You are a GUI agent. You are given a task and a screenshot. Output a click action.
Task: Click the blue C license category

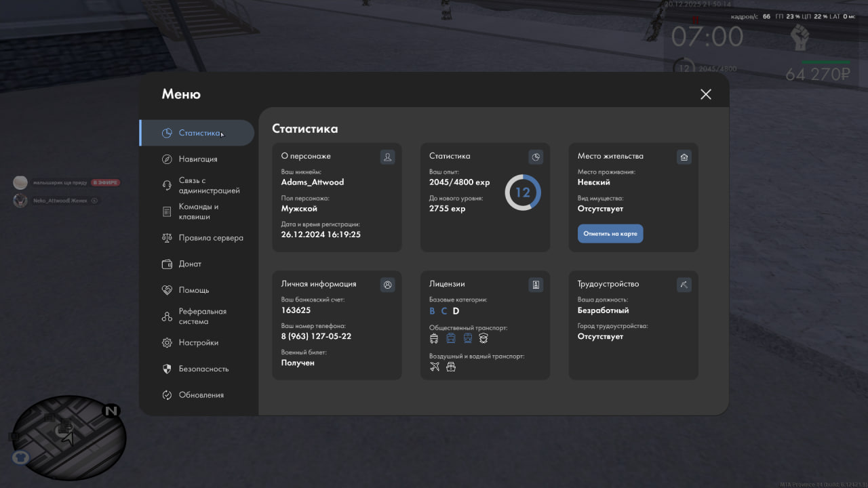[x=444, y=311]
